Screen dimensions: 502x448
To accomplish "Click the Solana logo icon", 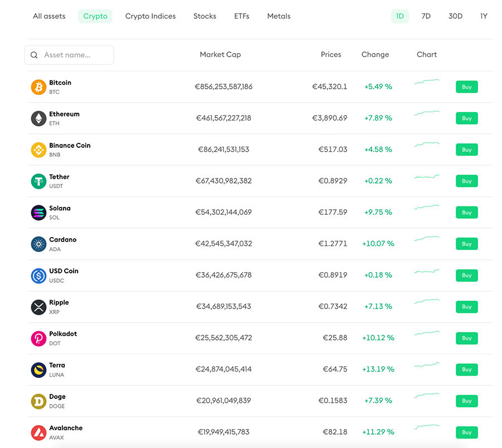I will click(38, 213).
